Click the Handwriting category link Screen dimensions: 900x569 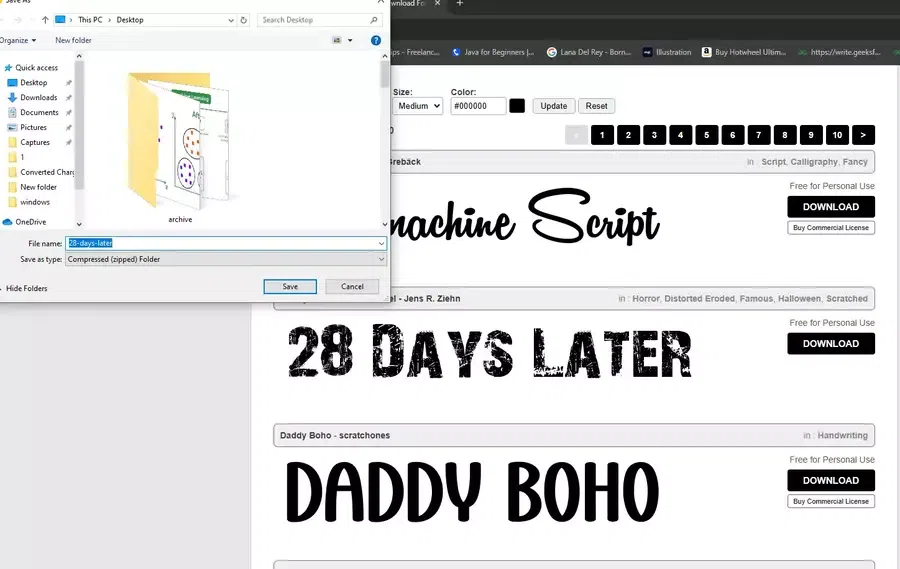tap(842, 435)
